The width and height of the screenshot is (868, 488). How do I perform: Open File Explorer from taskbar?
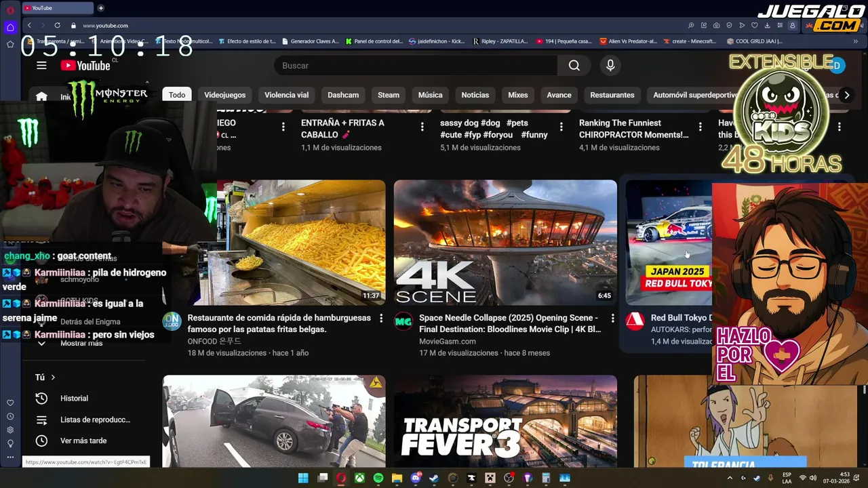point(397,478)
